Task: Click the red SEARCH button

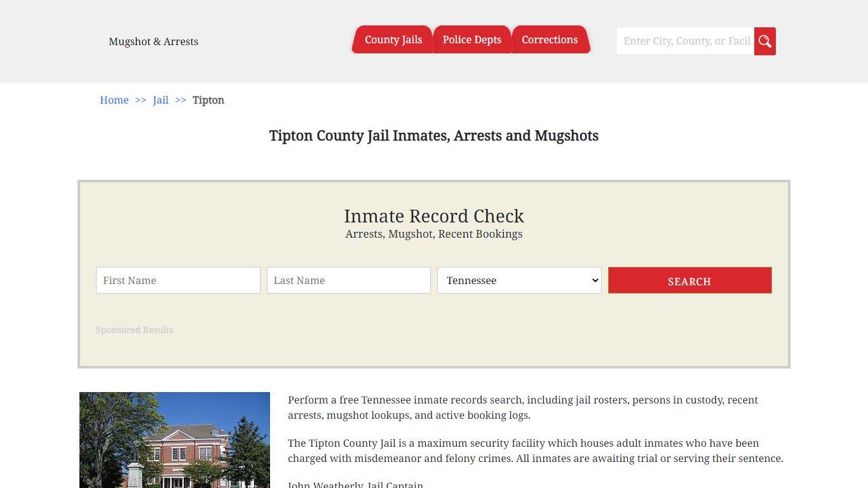Action: [690, 280]
